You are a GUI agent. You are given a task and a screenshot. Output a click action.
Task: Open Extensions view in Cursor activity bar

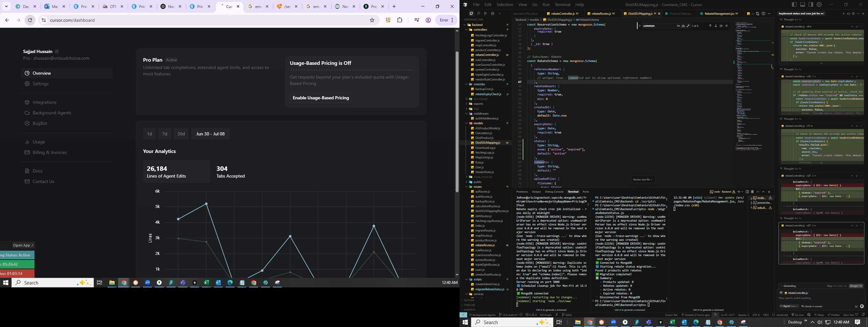493,13
